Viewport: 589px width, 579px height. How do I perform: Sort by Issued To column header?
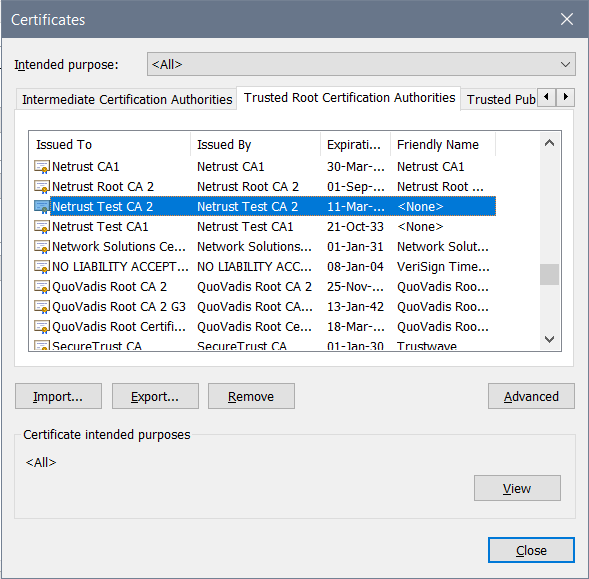pyautogui.click(x=110, y=144)
